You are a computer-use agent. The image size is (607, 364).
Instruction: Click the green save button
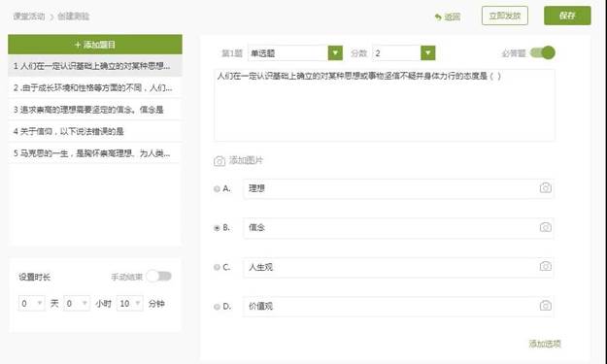click(x=567, y=16)
